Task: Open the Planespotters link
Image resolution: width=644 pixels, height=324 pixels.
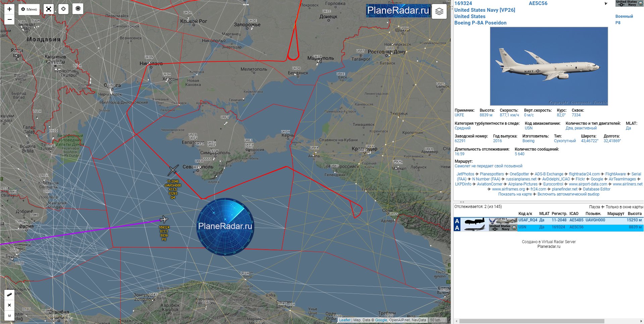Action: pos(492,174)
